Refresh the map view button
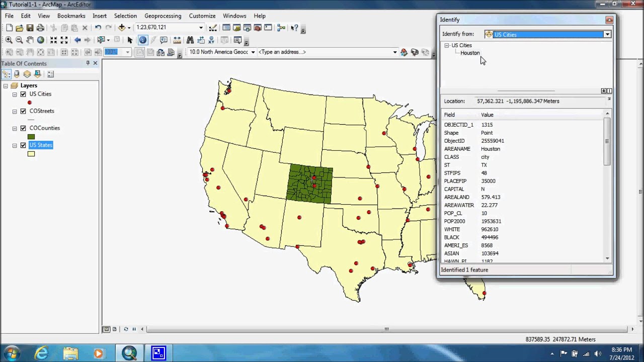Screen dimensions: 644x362 click(126, 329)
